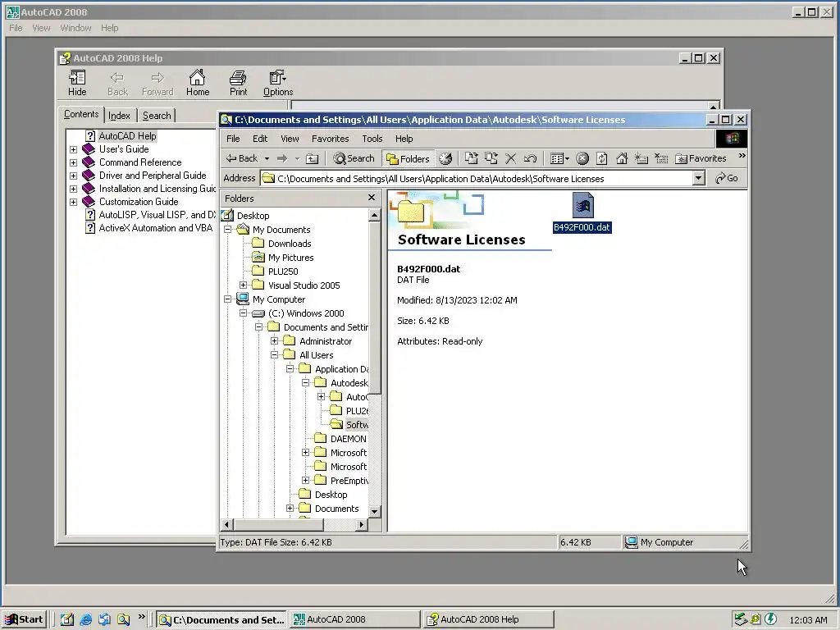The height and width of the screenshot is (630, 840).
Task: Open the Explorer Favorites menu
Action: (330, 139)
